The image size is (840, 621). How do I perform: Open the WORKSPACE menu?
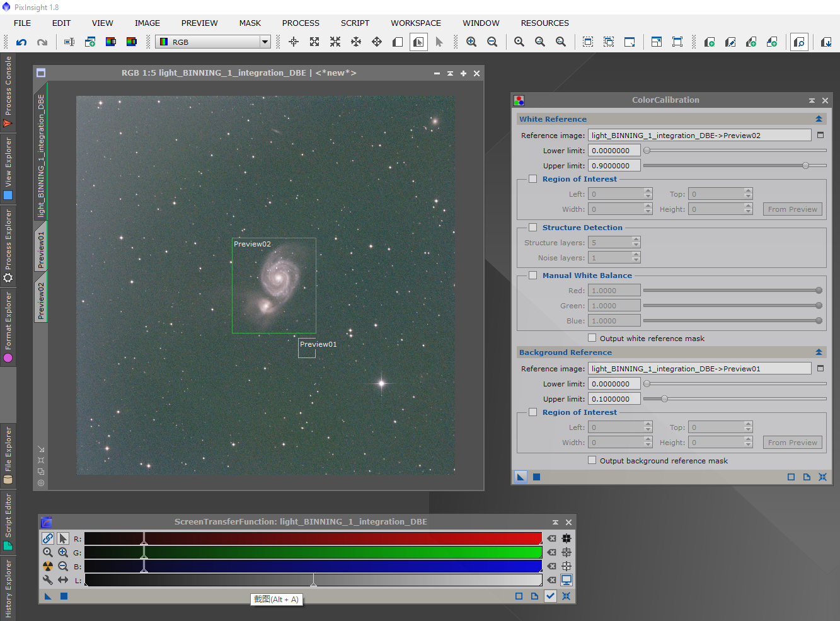[x=416, y=23]
